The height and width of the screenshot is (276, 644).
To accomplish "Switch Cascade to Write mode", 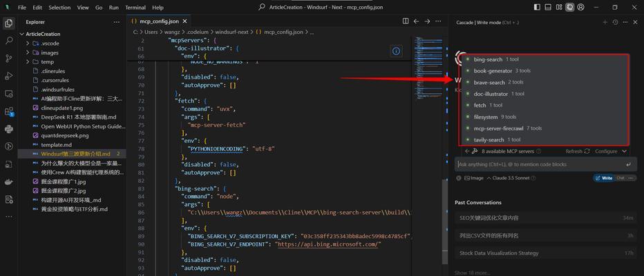I will 604,178.
